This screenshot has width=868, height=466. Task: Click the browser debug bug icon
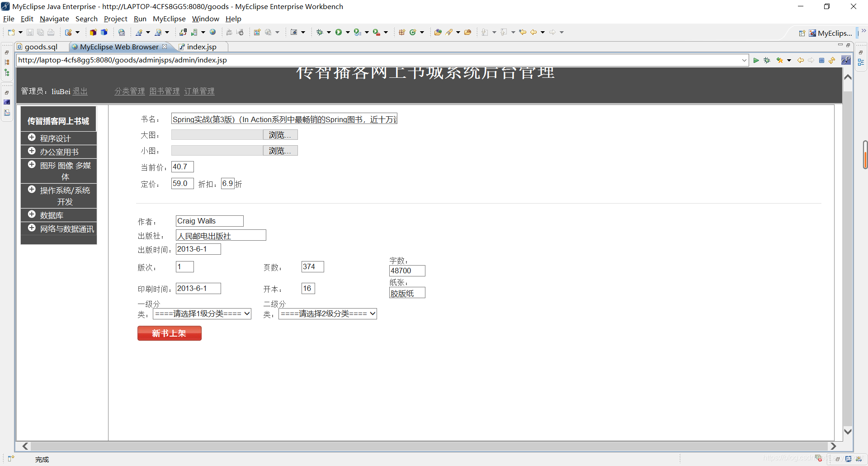[767, 60]
